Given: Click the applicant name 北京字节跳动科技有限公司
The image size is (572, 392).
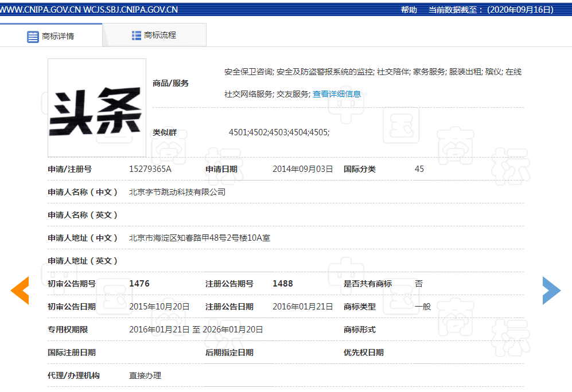Looking at the screenshot, I should point(177,192).
